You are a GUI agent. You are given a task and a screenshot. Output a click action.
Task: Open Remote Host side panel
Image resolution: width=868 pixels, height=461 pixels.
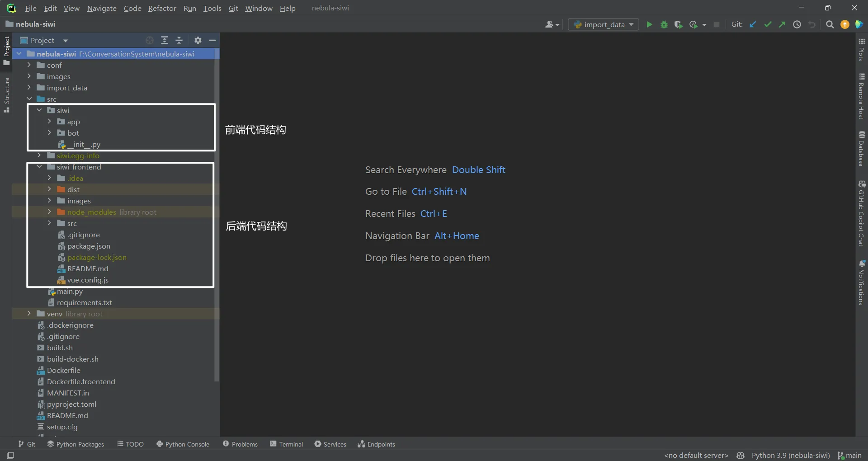(x=862, y=97)
